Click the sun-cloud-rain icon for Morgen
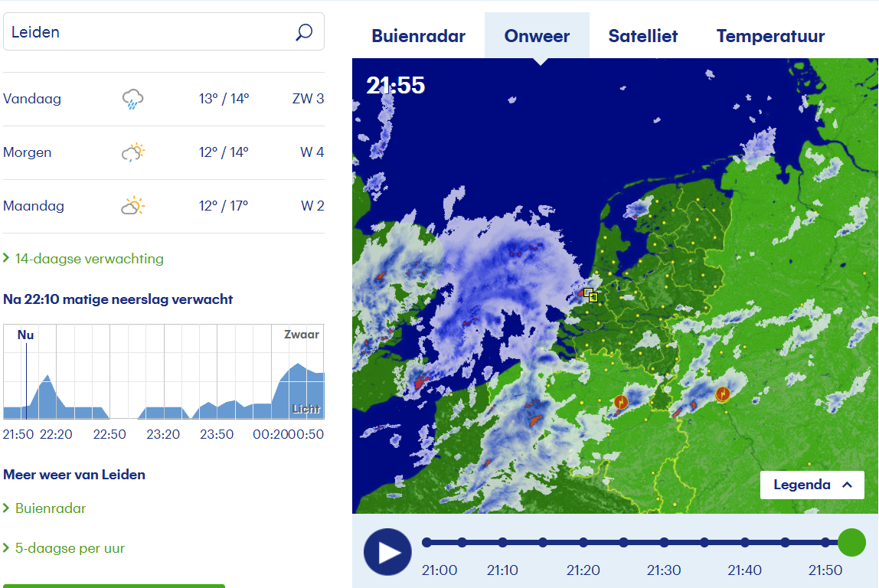Viewport: 879px width, 588px height. click(133, 152)
